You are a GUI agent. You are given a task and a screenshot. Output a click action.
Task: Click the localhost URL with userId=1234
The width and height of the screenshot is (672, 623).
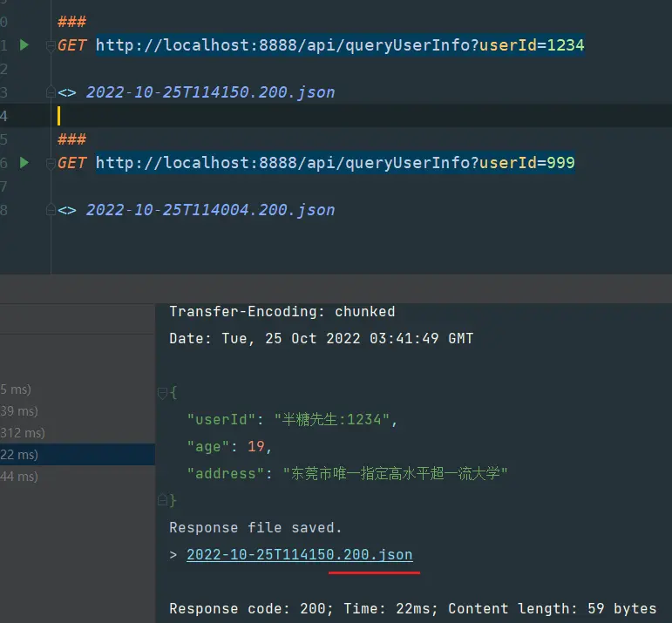point(340,45)
